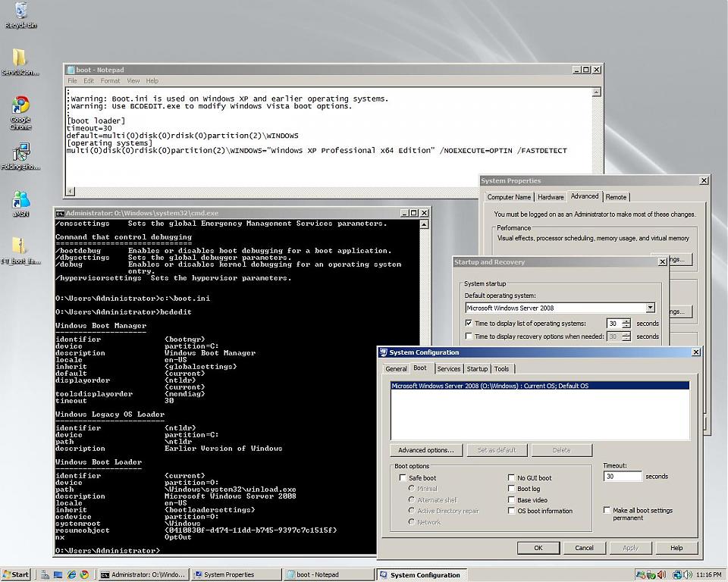728x582 pixels.
Task: Open Notepad Format menu
Action: click(x=110, y=81)
